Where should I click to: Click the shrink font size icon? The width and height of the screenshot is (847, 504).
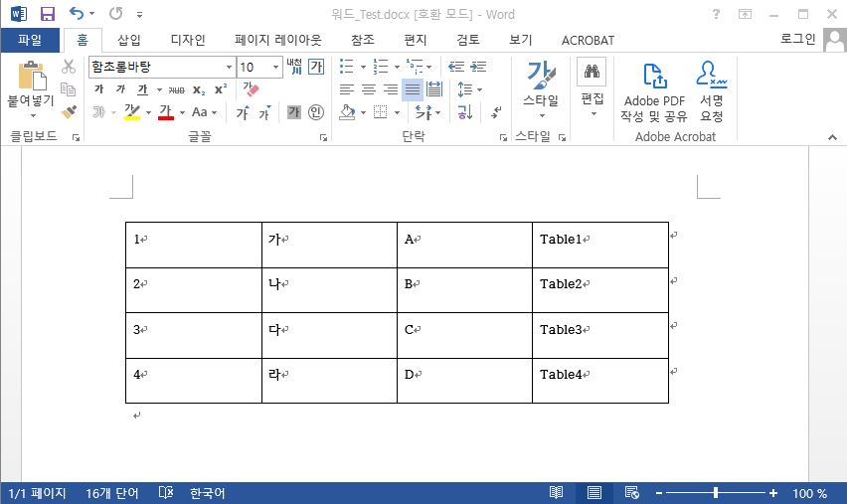pos(264,111)
